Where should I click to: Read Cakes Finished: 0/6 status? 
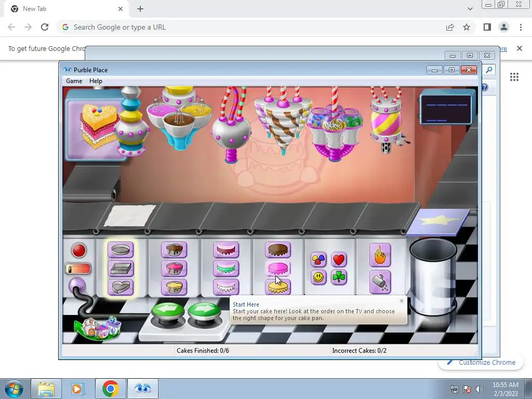[203, 351]
